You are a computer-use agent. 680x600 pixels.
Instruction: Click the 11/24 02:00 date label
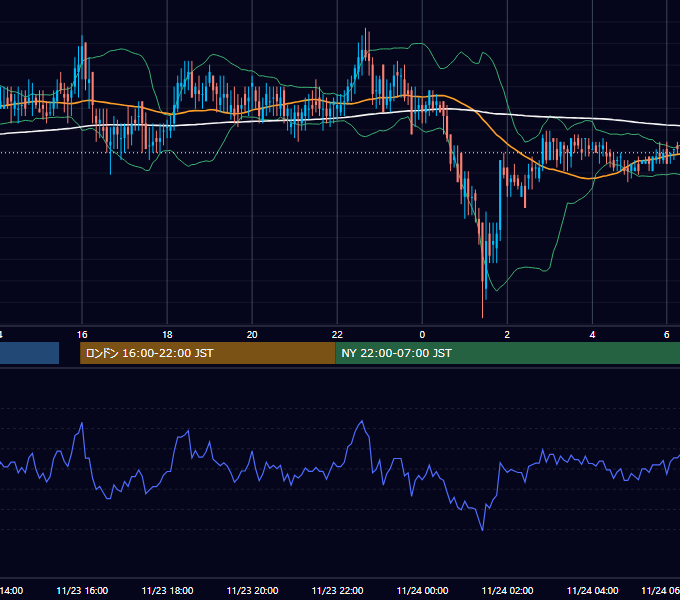(x=507, y=590)
